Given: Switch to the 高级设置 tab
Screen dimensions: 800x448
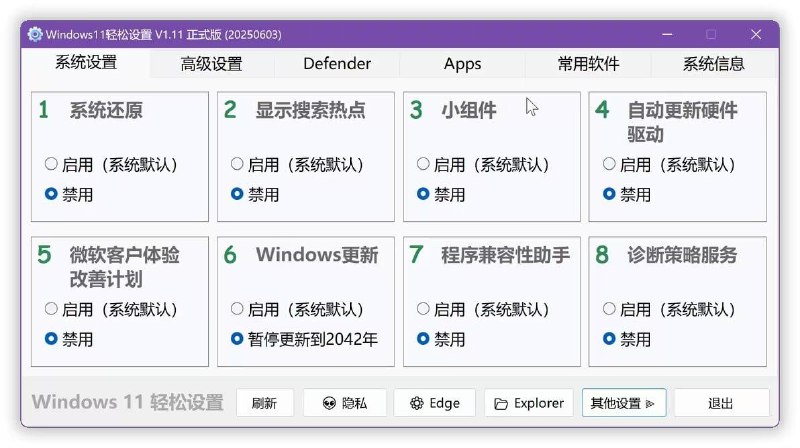Looking at the screenshot, I should point(211,64).
